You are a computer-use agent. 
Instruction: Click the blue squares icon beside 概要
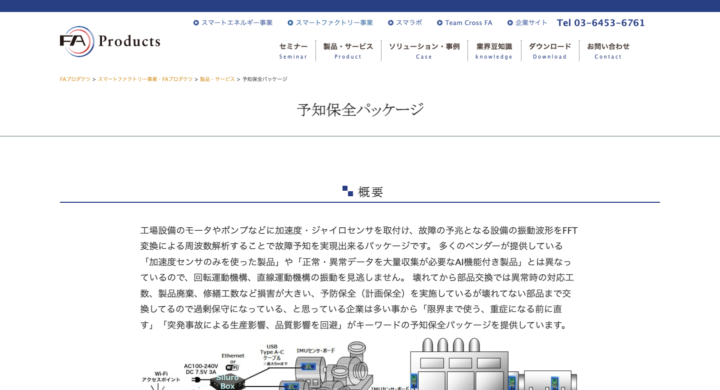[348, 191]
